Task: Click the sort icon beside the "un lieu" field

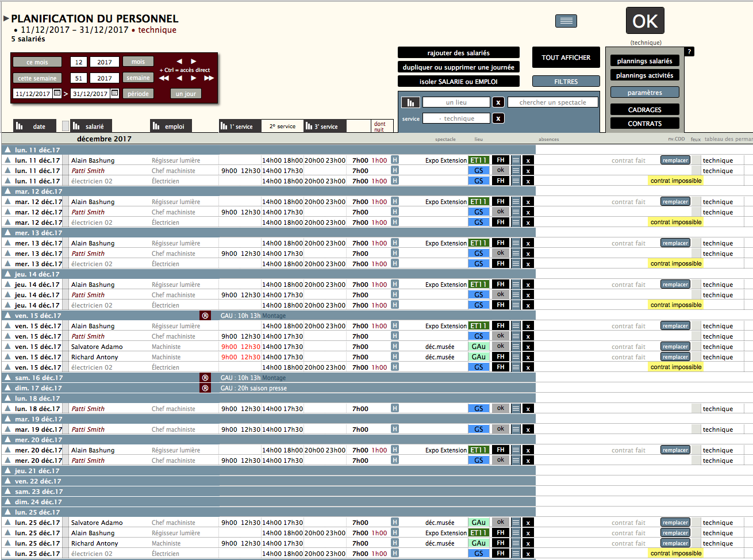Action: point(410,102)
